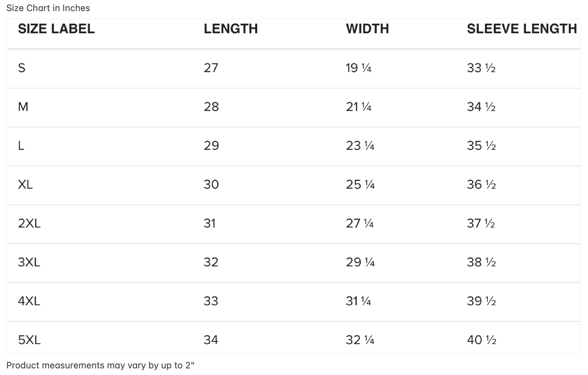Click the width value 25 ¼

tap(360, 184)
